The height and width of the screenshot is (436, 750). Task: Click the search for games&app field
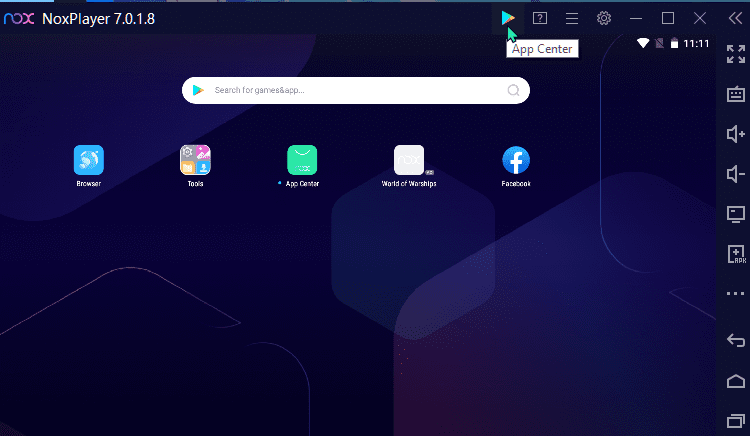(356, 90)
